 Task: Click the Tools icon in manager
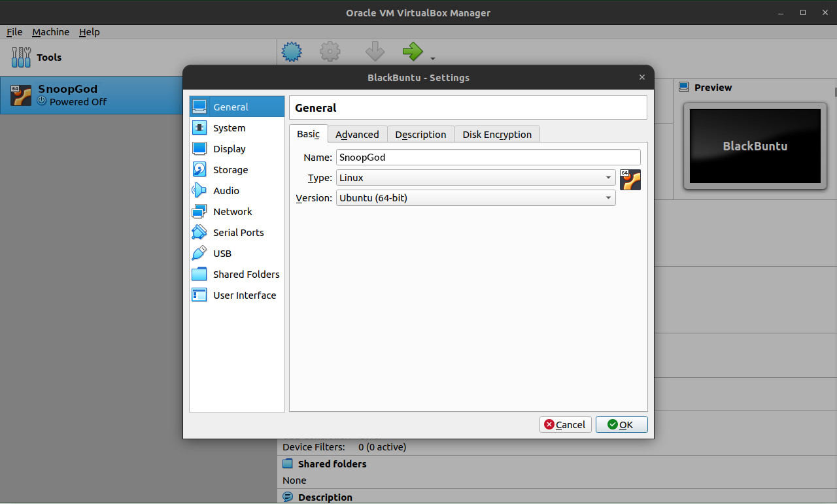(x=21, y=58)
